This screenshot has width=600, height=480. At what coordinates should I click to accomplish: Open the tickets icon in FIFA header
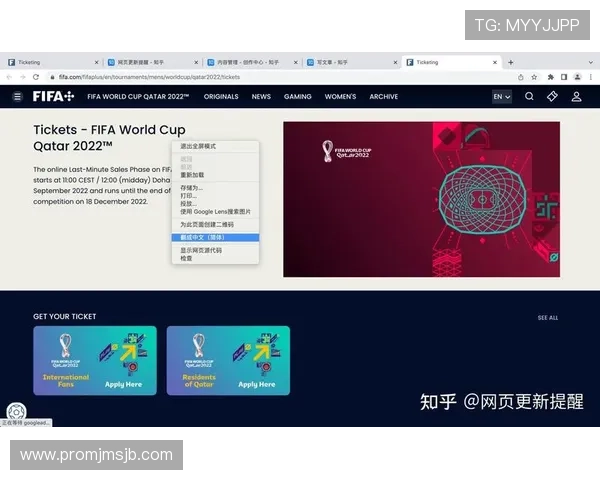coord(552,96)
